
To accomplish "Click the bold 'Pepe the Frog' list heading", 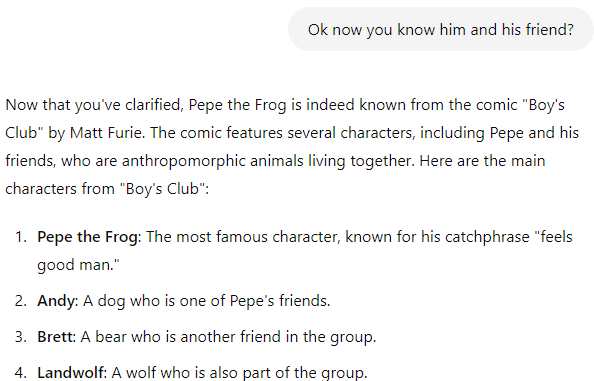I will coord(89,237).
